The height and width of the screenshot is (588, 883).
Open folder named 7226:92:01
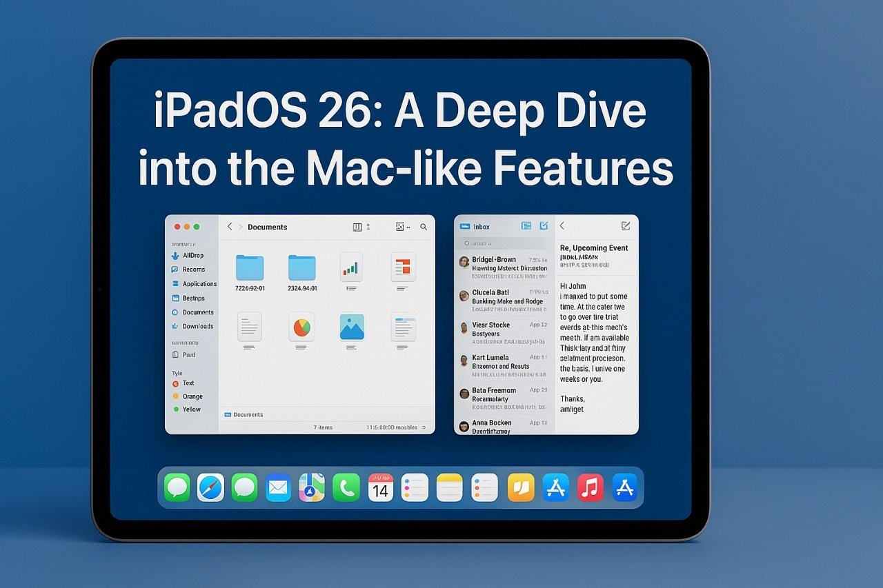click(x=250, y=267)
